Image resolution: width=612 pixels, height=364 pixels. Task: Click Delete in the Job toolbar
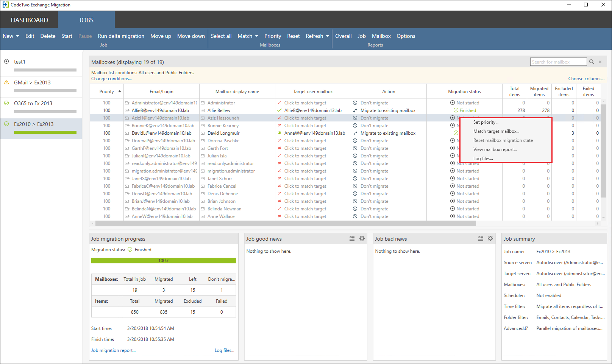point(48,36)
